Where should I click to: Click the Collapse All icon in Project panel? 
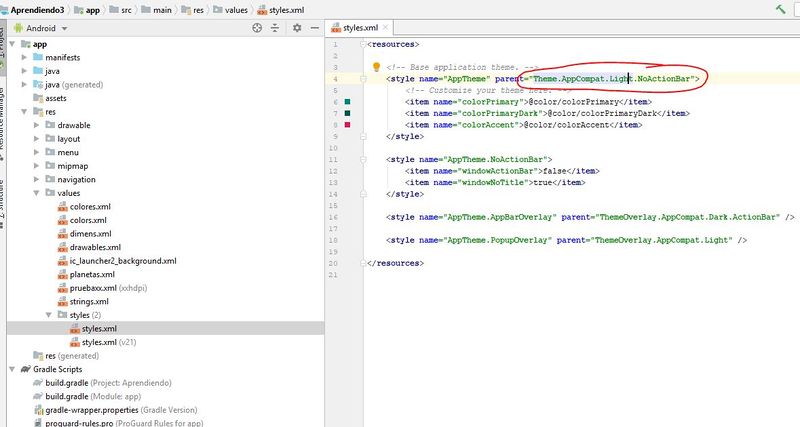click(275, 28)
